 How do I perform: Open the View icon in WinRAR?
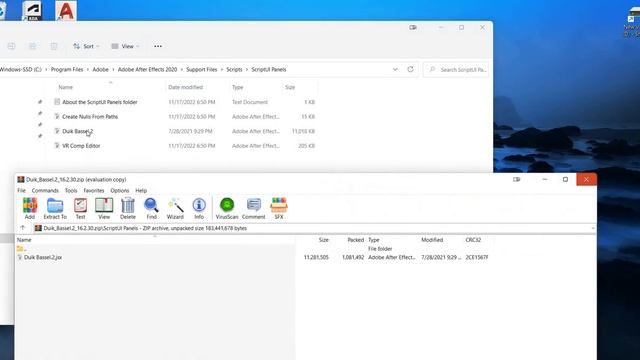coord(104,209)
